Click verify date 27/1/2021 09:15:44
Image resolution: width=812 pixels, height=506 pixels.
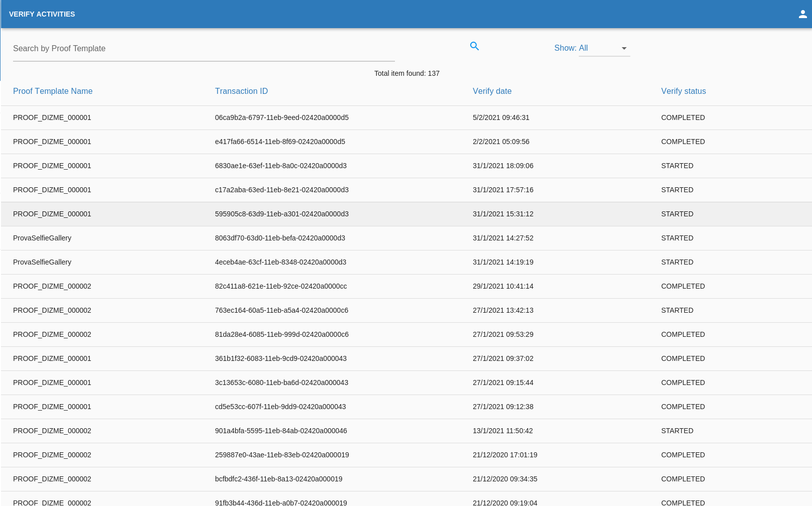(503, 383)
